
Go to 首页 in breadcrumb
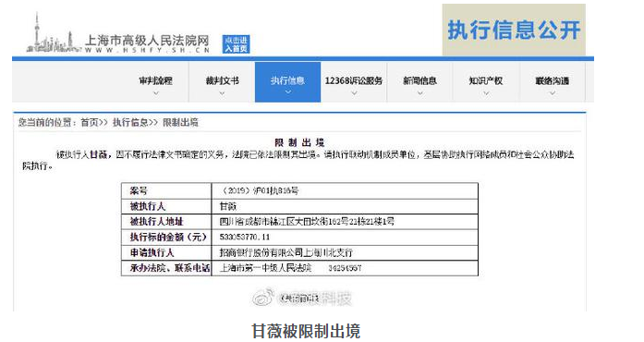coord(90,123)
